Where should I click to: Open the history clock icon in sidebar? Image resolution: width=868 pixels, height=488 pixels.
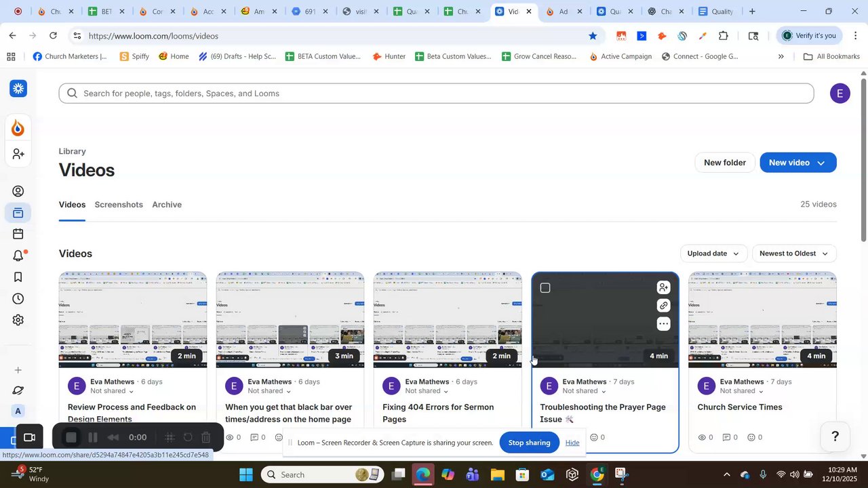click(x=18, y=299)
